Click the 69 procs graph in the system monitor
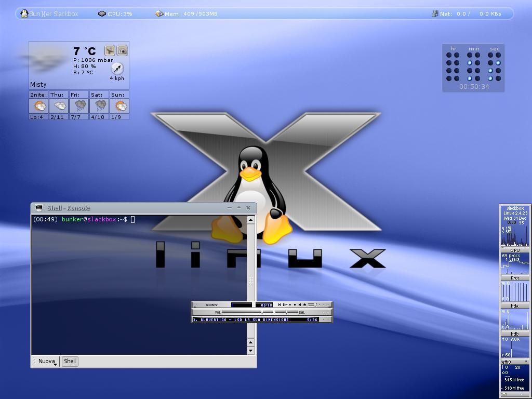 (515, 263)
